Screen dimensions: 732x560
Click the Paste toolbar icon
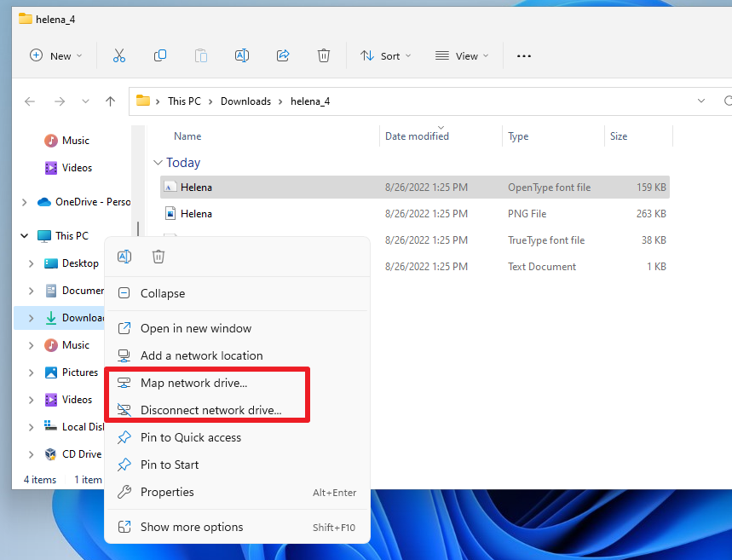(x=201, y=55)
